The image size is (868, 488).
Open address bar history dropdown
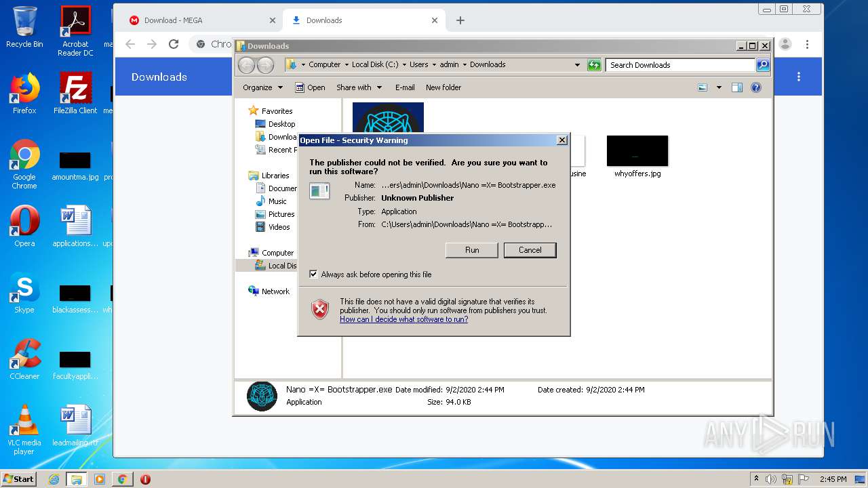pyautogui.click(x=577, y=65)
